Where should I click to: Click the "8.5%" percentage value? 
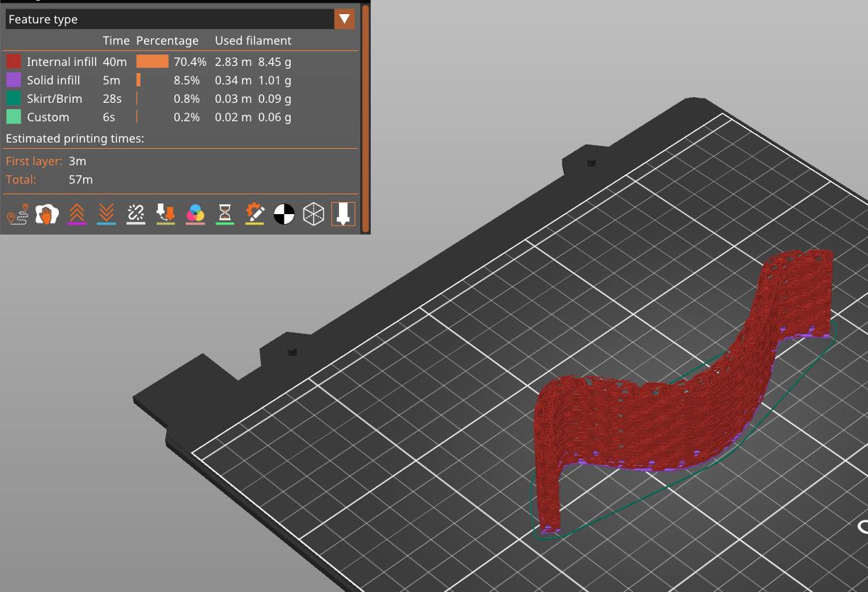click(187, 80)
